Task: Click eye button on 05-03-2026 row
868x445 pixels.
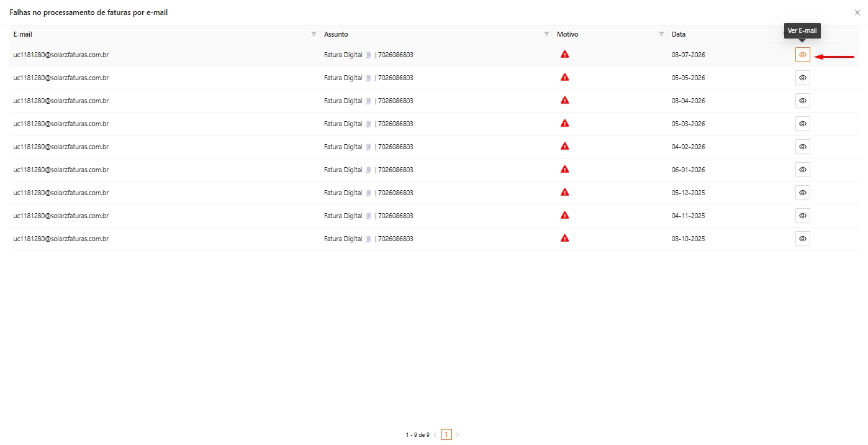Action: [803, 124]
